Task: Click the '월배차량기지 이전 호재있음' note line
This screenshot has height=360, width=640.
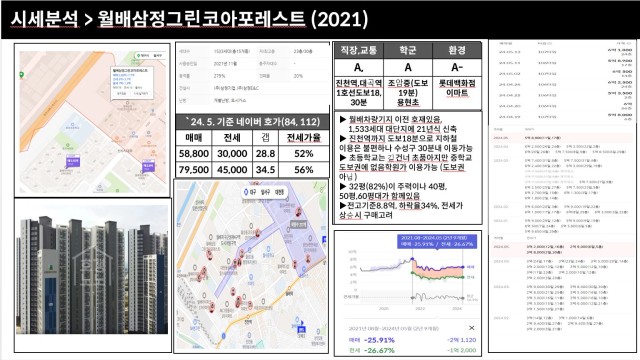Action: point(391,119)
